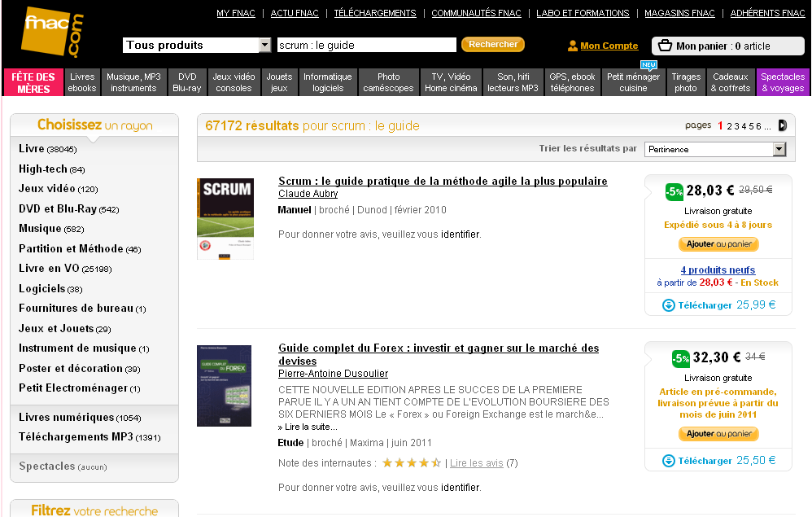Click the search input field
812x517 pixels.
pos(367,45)
